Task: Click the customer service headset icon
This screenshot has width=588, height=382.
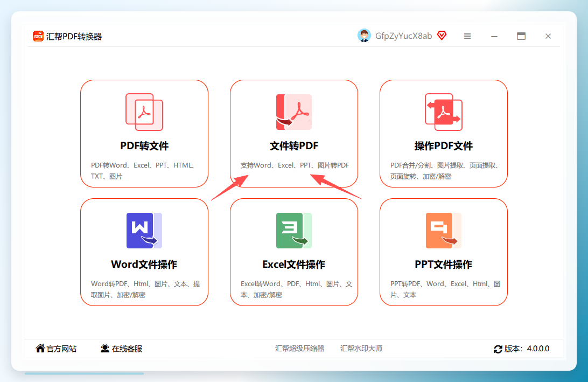Action: 105,348
